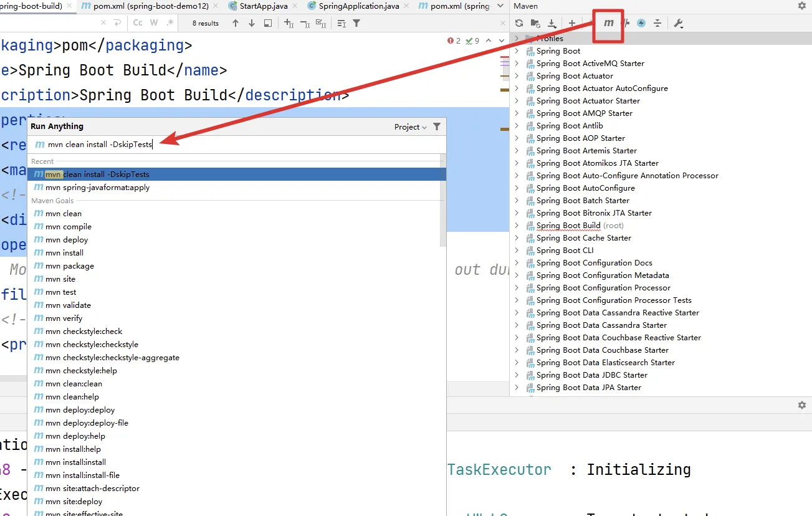
Task: Open search filter funnel in find bar
Action: click(x=356, y=23)
